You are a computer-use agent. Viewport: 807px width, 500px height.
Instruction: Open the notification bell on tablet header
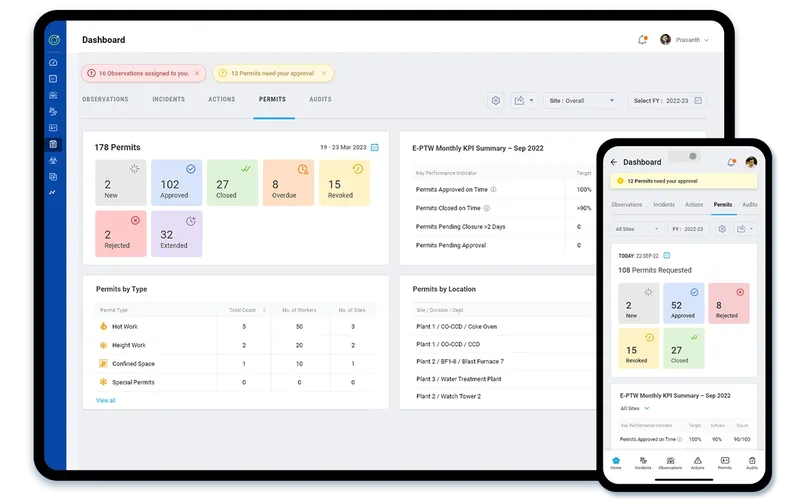pos(642,40)
